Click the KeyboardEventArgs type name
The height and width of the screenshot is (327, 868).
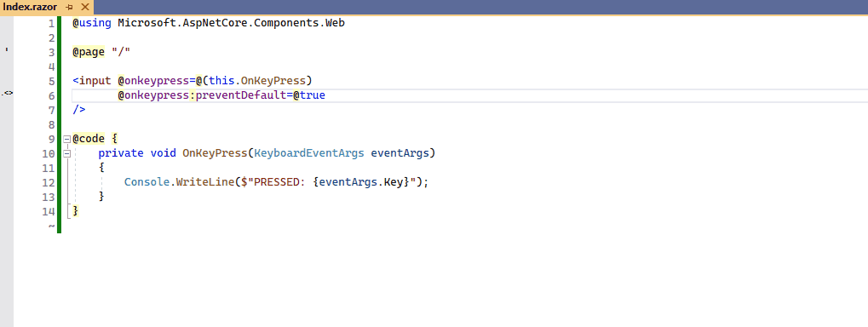309,152
